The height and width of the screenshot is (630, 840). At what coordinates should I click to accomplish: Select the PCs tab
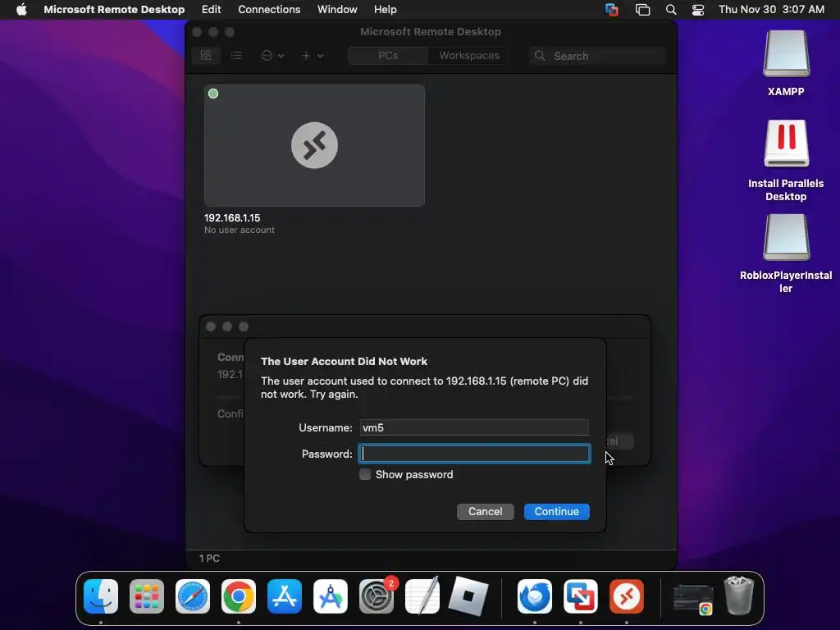pos(388,56)
